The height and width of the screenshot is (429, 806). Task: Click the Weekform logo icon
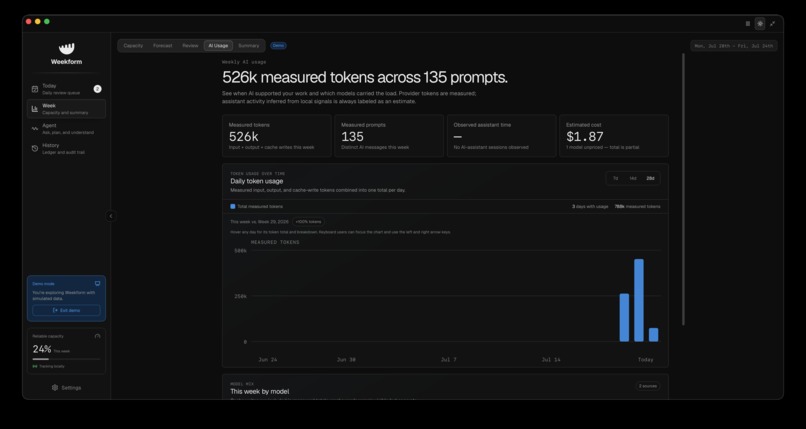point(66,49)
